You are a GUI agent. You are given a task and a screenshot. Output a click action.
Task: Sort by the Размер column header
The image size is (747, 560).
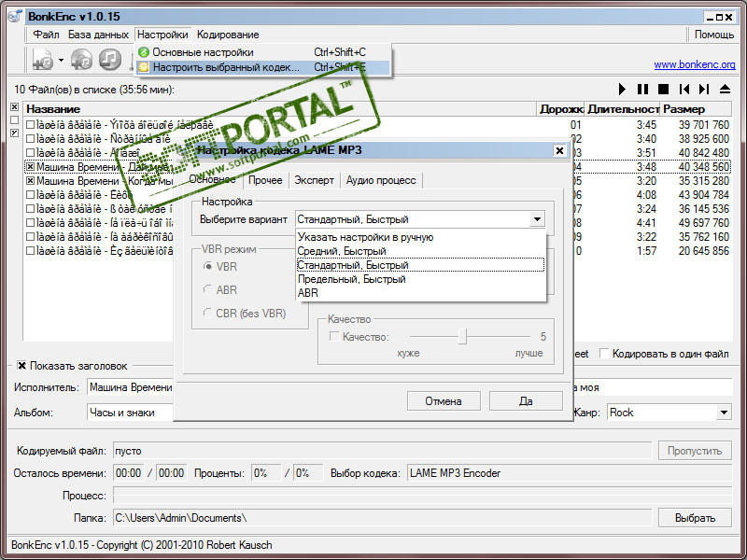[x=696, y=109]
